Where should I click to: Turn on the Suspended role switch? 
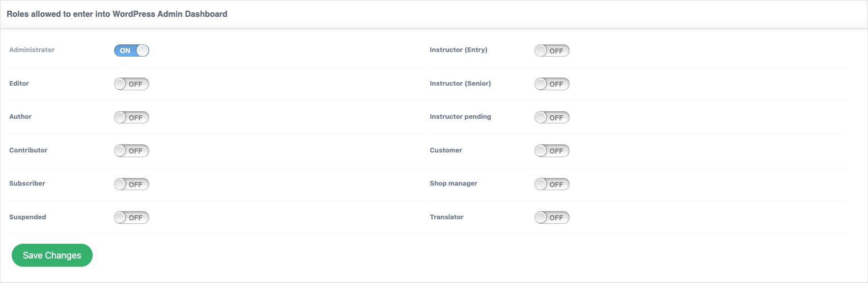tap(131, 218)
